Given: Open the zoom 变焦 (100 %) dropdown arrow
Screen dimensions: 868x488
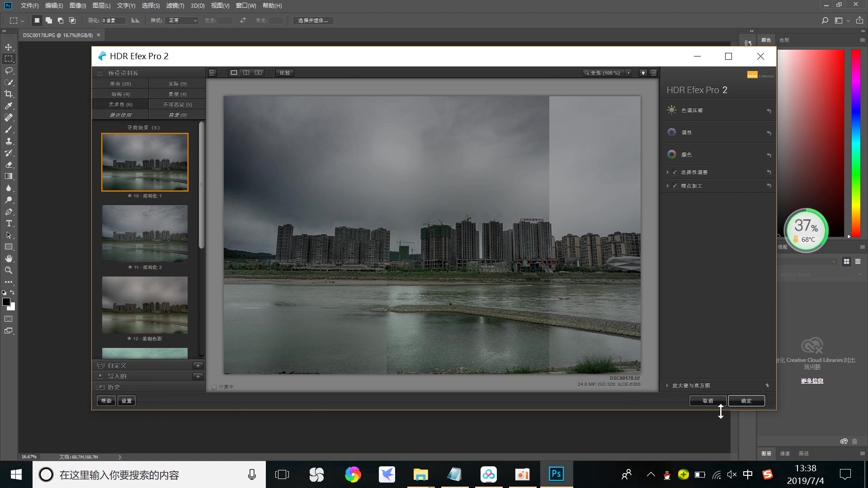Looking at the screenshot, I should 628,73.
